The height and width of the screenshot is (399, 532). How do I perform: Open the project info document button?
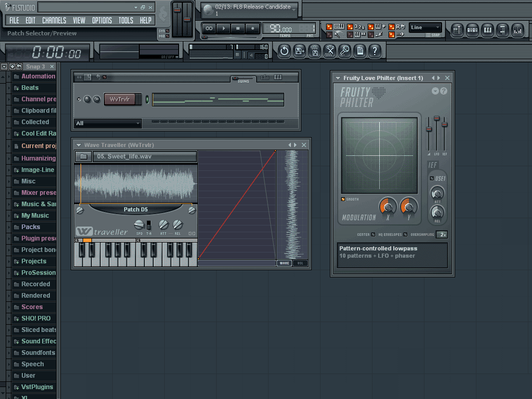pyautogui.click(x=360, y=51)
